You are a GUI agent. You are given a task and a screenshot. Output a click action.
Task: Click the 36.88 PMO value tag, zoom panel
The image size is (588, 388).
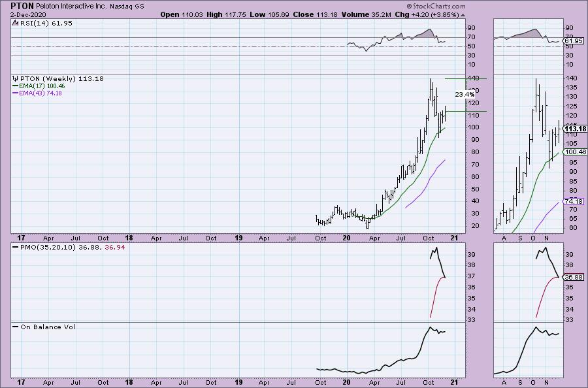coord(574,278)
